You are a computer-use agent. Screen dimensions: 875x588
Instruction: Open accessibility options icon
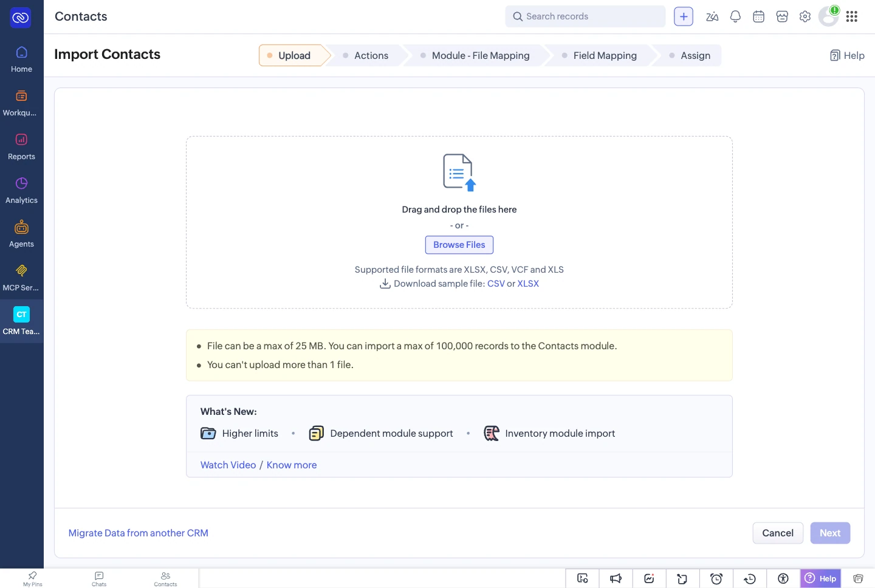[783, 578]
